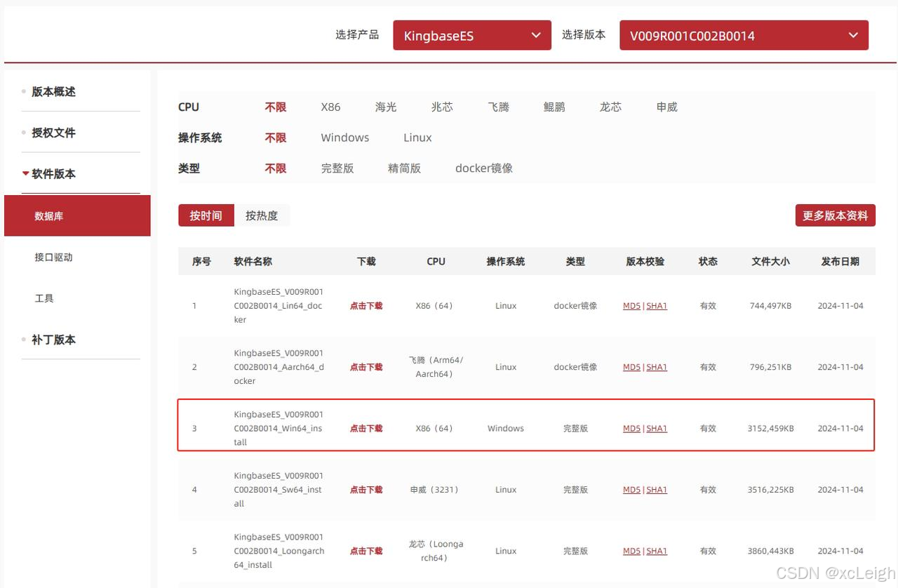Screen dimensions: 898x588
Task: Download the Lin64_docker package via 点击下载
Action: pos(366,306)
